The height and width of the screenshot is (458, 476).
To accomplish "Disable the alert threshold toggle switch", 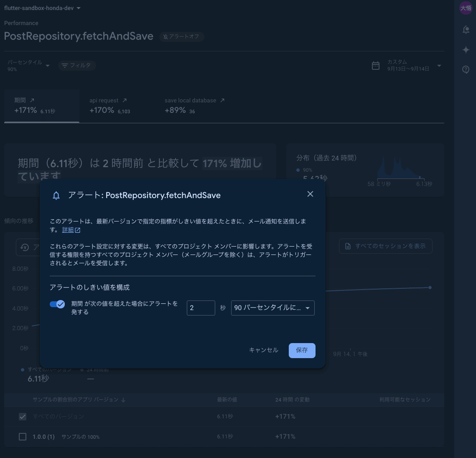I will click(57, 304).
